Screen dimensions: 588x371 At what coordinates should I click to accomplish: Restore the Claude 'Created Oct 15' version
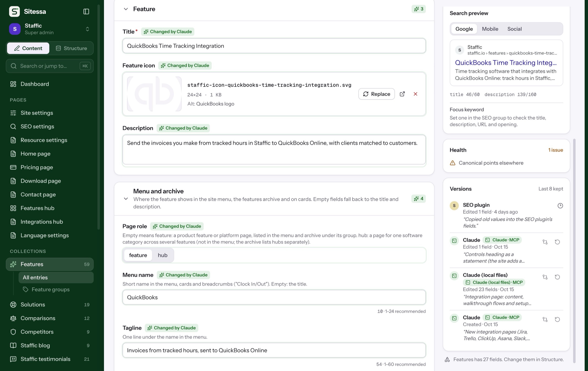point(557,319)
